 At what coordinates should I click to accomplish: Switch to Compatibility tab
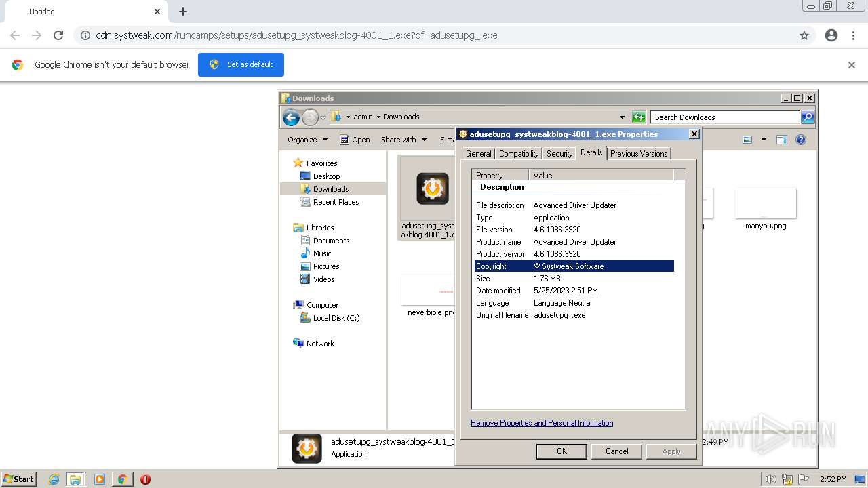pyautogui.click(x=519, y=154)
